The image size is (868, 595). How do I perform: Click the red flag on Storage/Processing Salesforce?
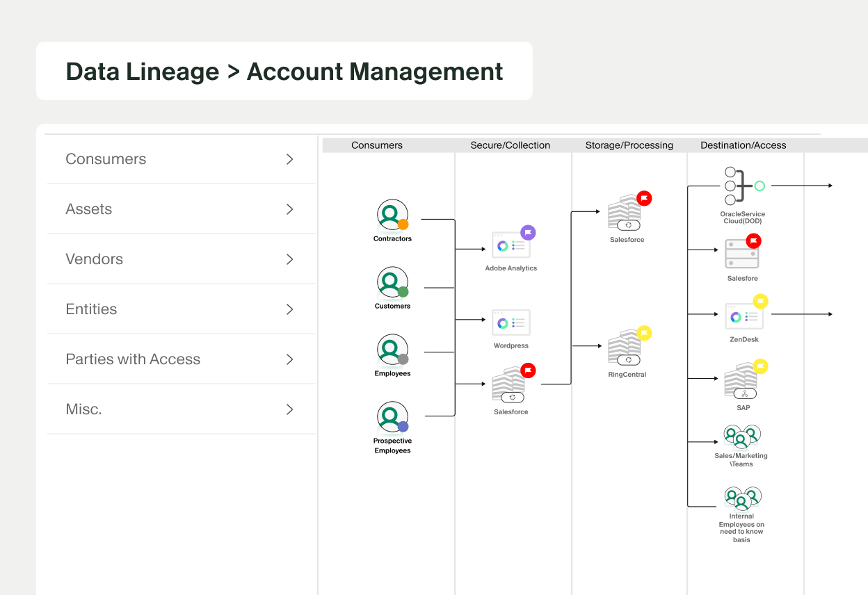[644, 199]
